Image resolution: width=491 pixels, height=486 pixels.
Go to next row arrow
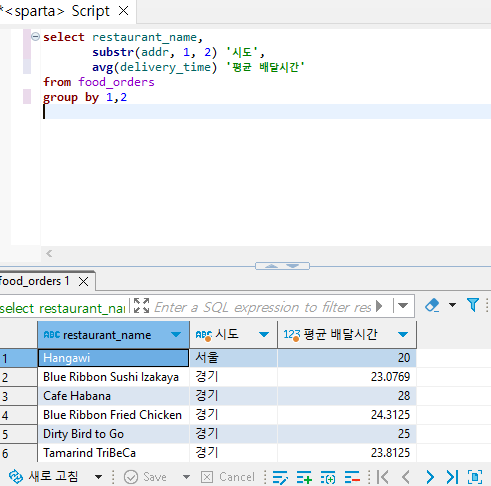pos(430,477)
